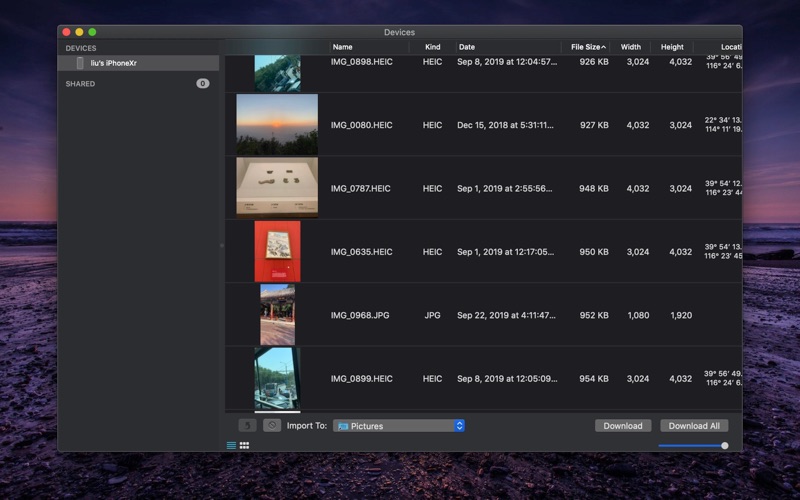This screenshot has width=800, height=500.
Task: Switch to icon grid view
Action: coord(244,445)
